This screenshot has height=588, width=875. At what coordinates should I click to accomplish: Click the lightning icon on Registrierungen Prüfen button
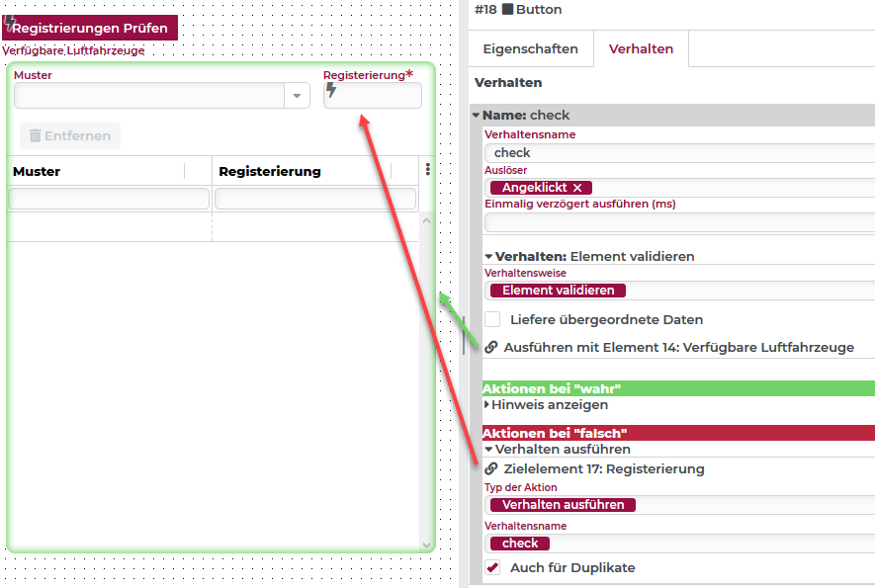[x=11, y=24]
